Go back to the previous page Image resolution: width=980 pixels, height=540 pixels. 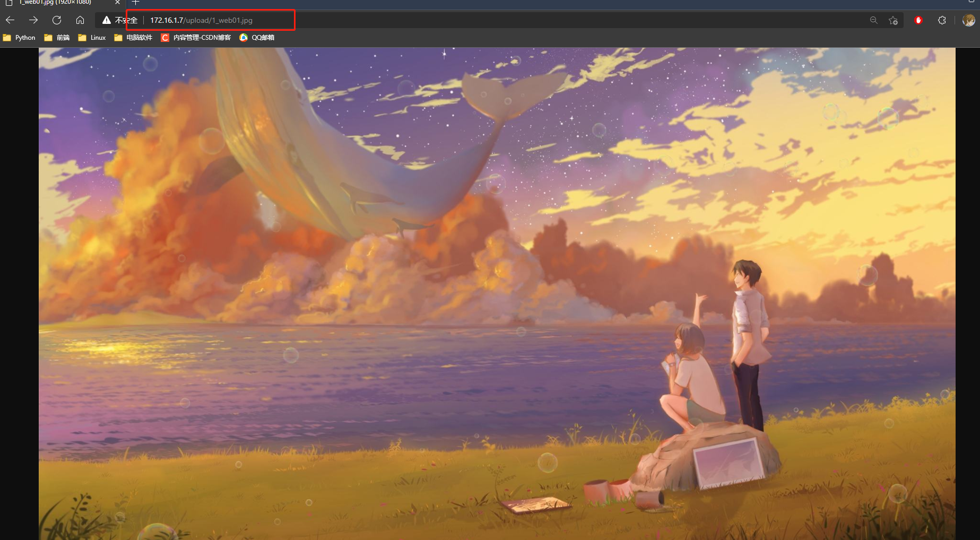10,20
